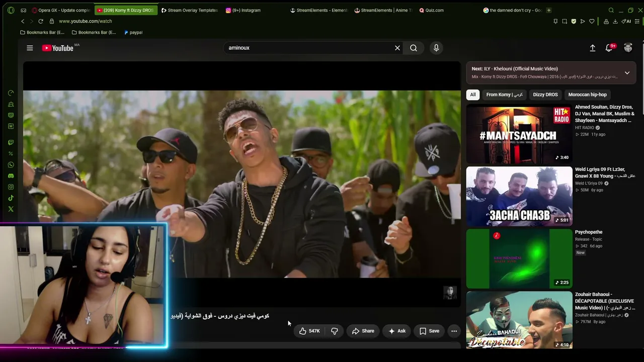The width and height of the screenshot is (644, 362).
Task: Select the Dizzy DROS filter chip
Action: click(x=545, y=95)
